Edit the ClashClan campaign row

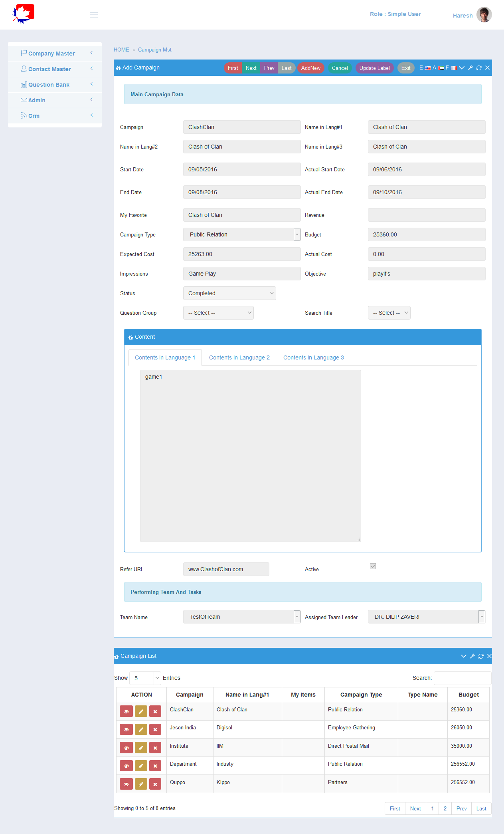[141, 711]
